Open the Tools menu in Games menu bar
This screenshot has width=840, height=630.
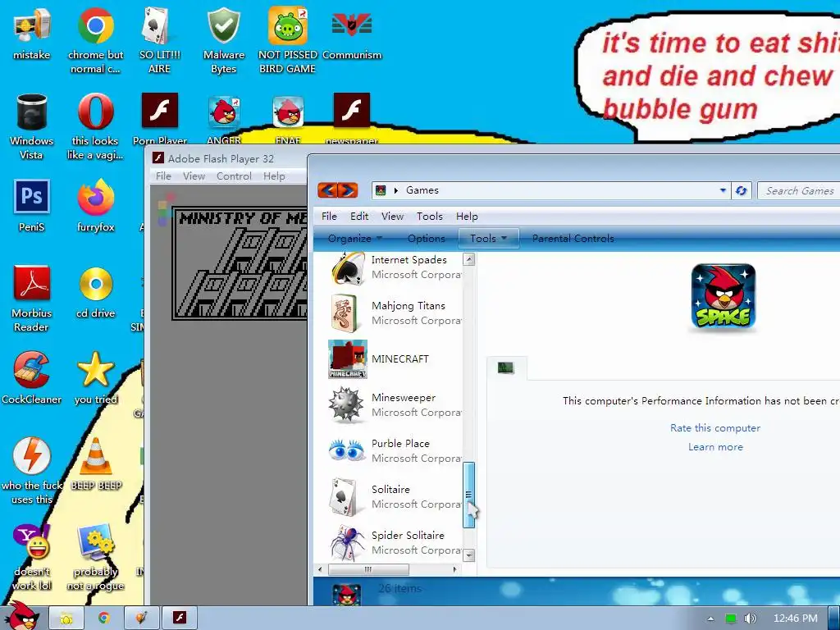[430, 217]
